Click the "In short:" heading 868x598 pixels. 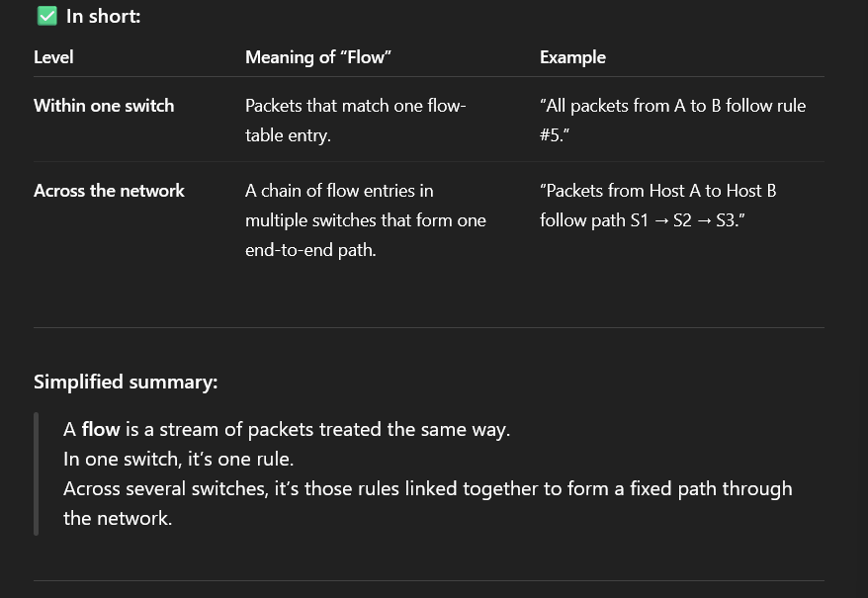pyautogui.click(x=103, y=16)
